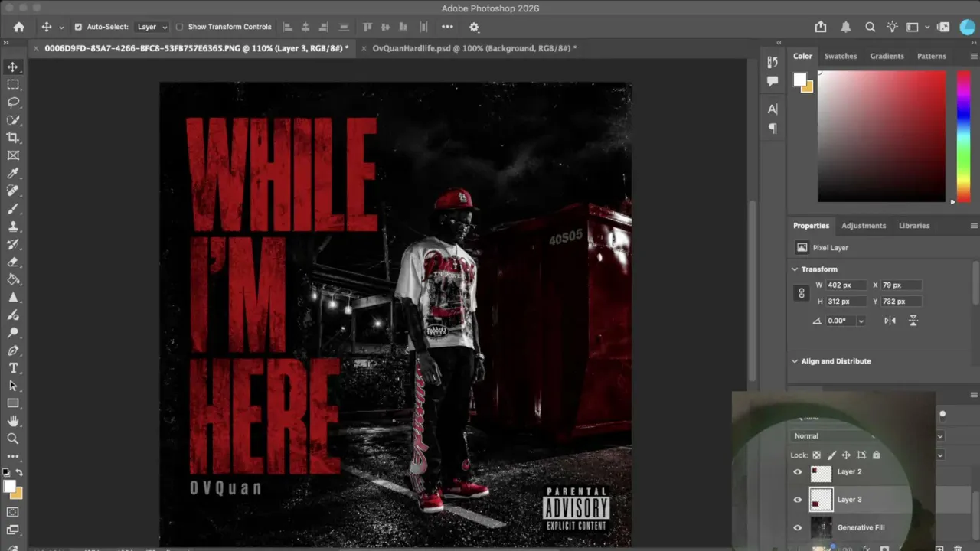Image resolution: width=980 pixels, height=551 pixels.
Task: Open options bar gear settings
Action: click(474, 27)
